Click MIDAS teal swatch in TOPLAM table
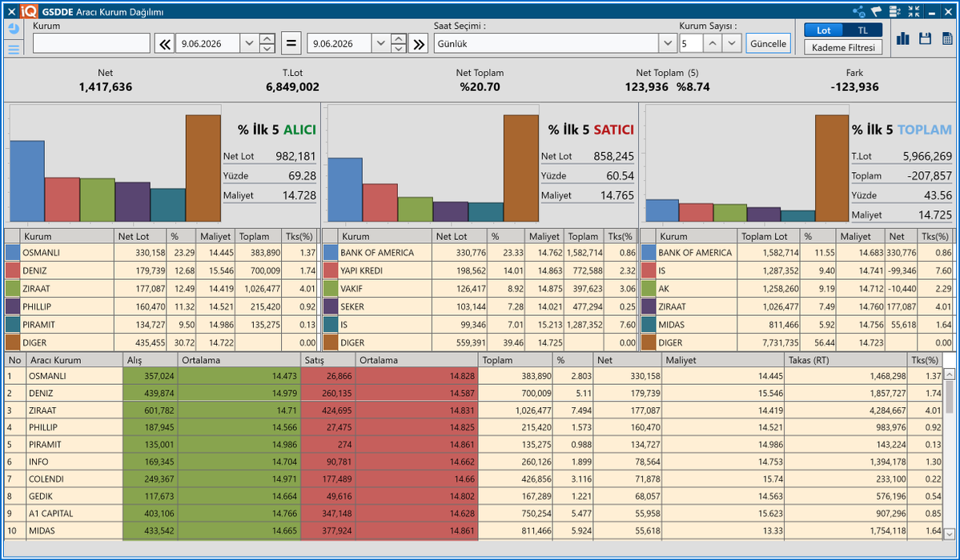The height and width of the screenshot is (560, 960). point(649,324)
